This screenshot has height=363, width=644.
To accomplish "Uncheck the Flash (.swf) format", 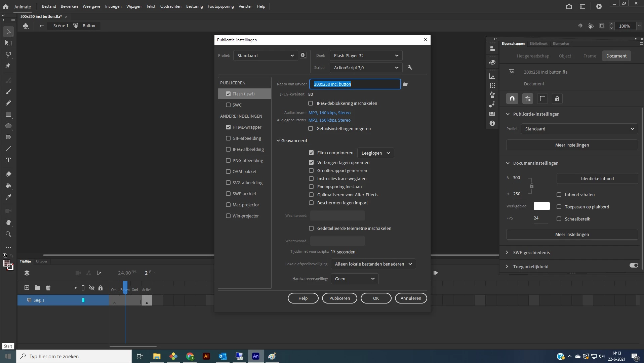I will click(x=228, y=94).
